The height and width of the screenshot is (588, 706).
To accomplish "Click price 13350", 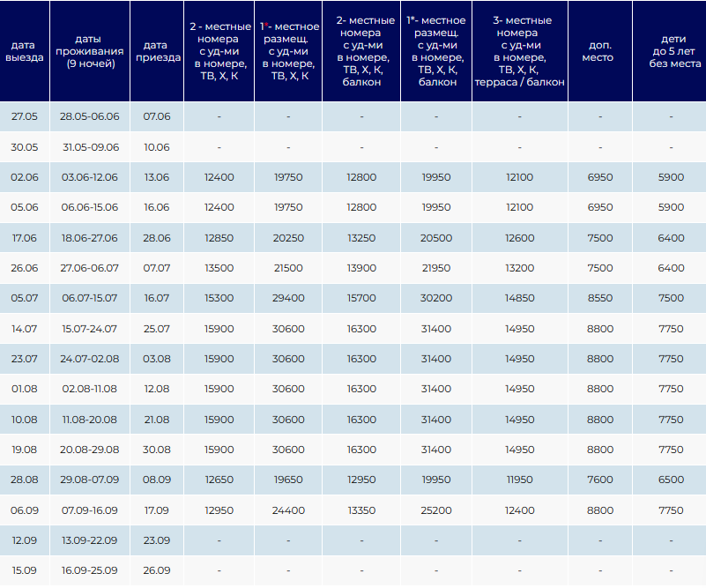I will (361, 510).
